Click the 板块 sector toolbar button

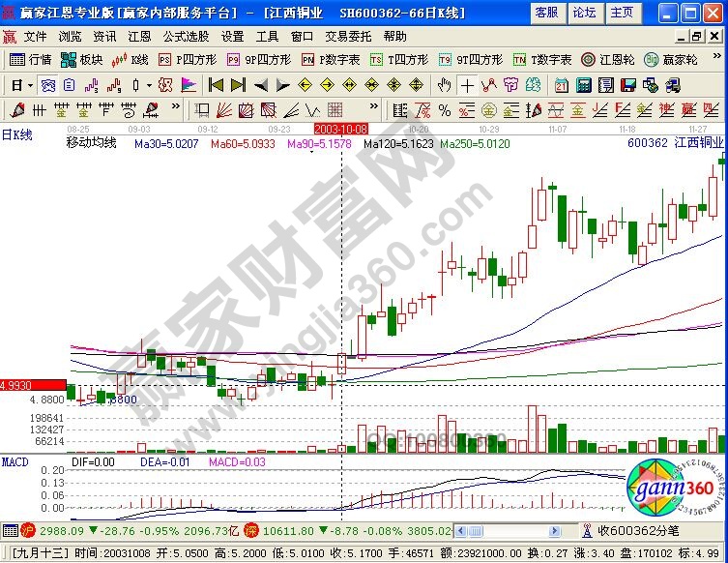[x=82, y=59]
